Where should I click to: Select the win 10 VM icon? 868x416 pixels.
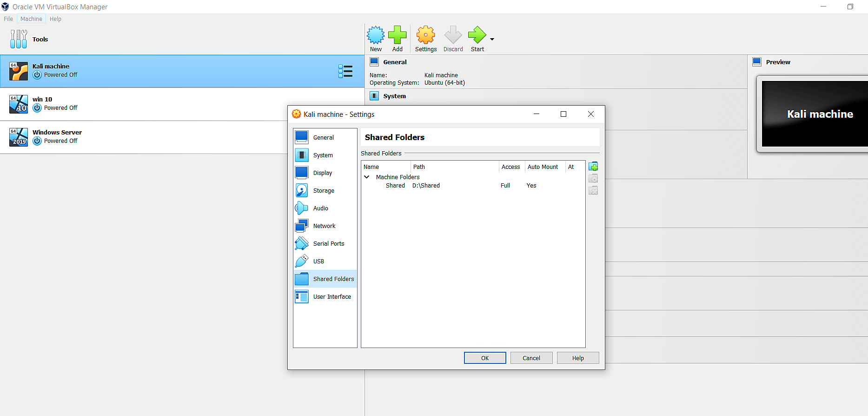click(x=19, y=104)
